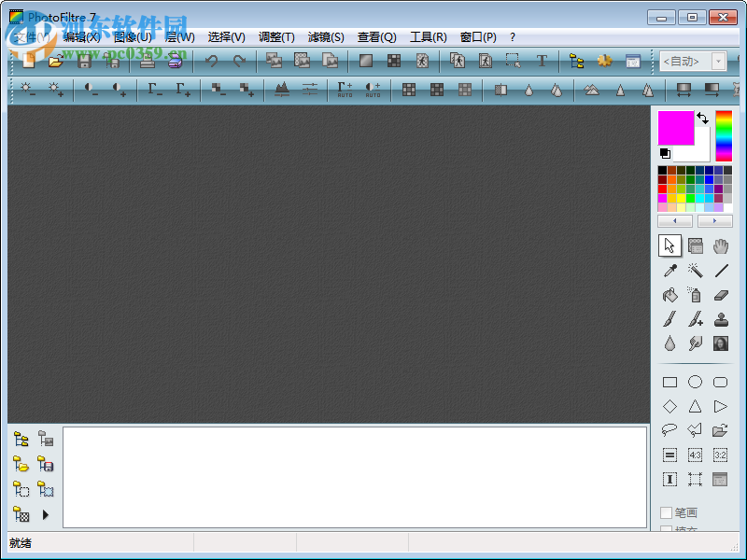The width and height of the screenshot is (747, 560).
Task: Select the Eyedropper tool
Action: pyautogui.click(x=669, y=270)
